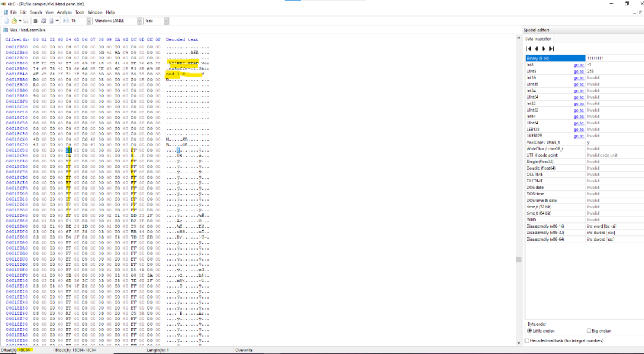
Task: Select the Data inspector tab
Action: [538, 39]
